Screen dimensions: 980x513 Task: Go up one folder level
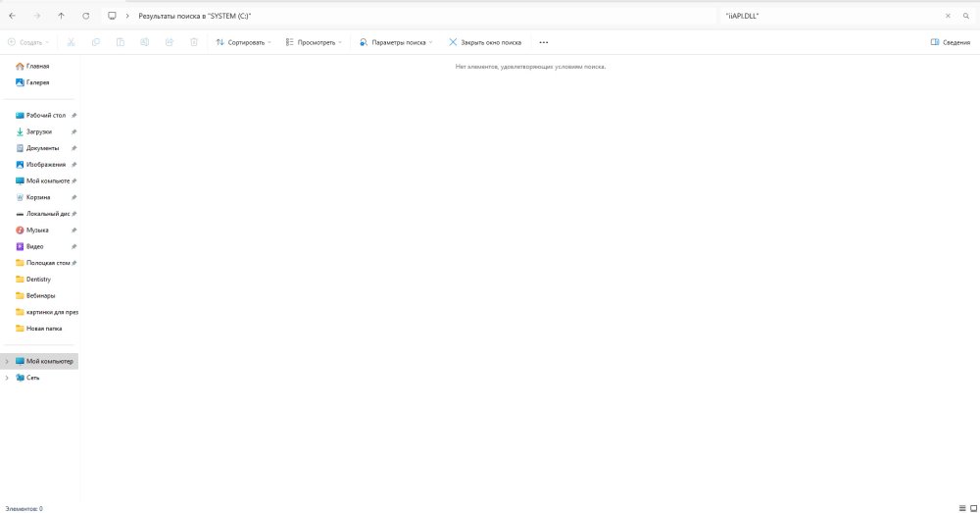[61, 16]
